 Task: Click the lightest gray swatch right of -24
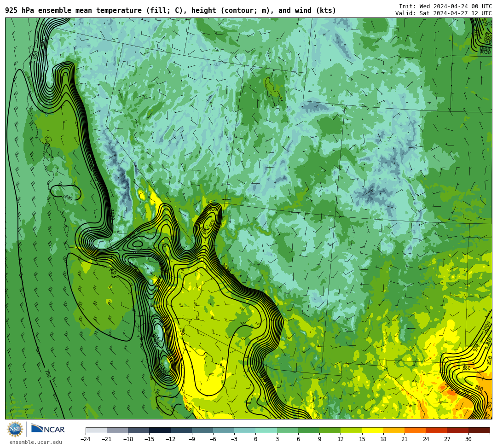96,430
